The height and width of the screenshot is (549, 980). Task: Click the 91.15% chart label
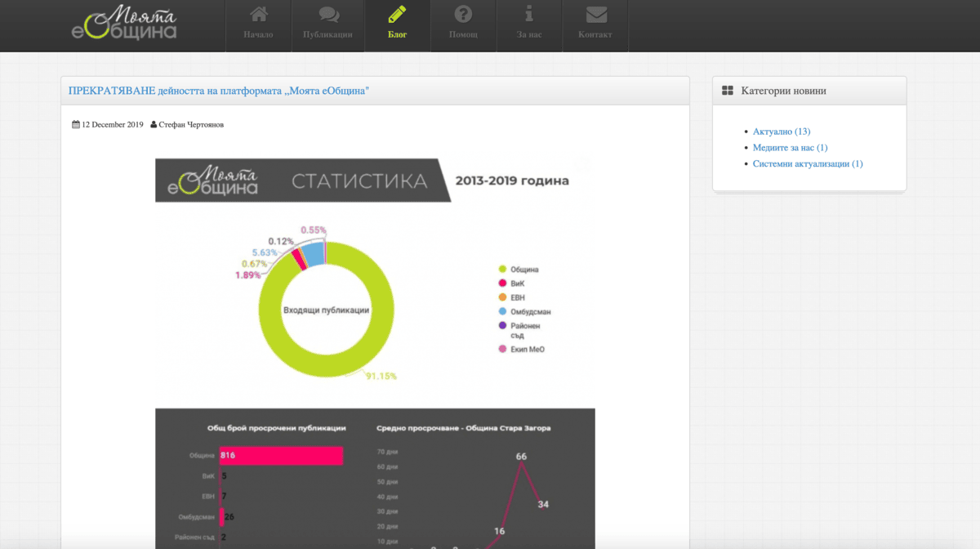[x=381, y=377]
